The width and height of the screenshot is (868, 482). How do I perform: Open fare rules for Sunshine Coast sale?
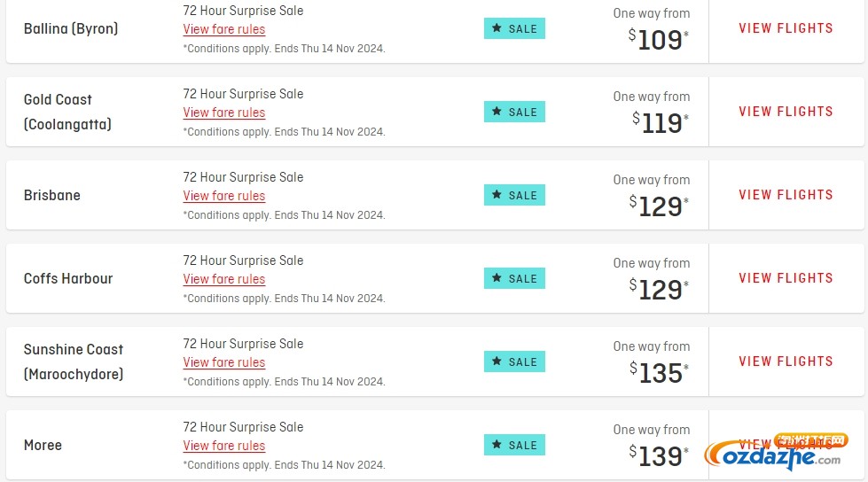224,362
